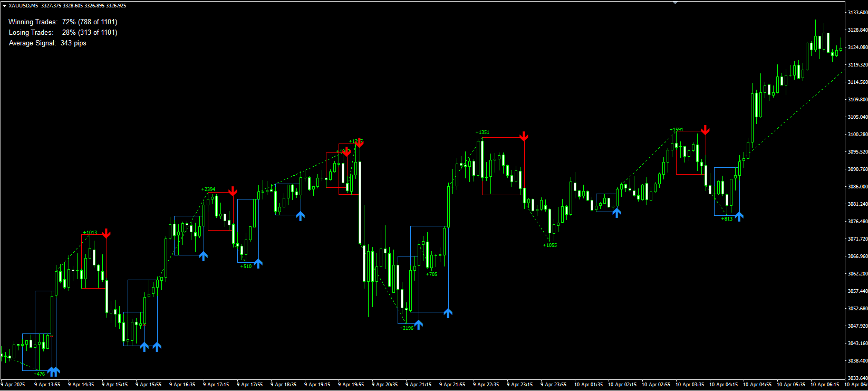Click the 3057.440 price scale label
The image size is (868, 391).
click(x=857, y=291)
